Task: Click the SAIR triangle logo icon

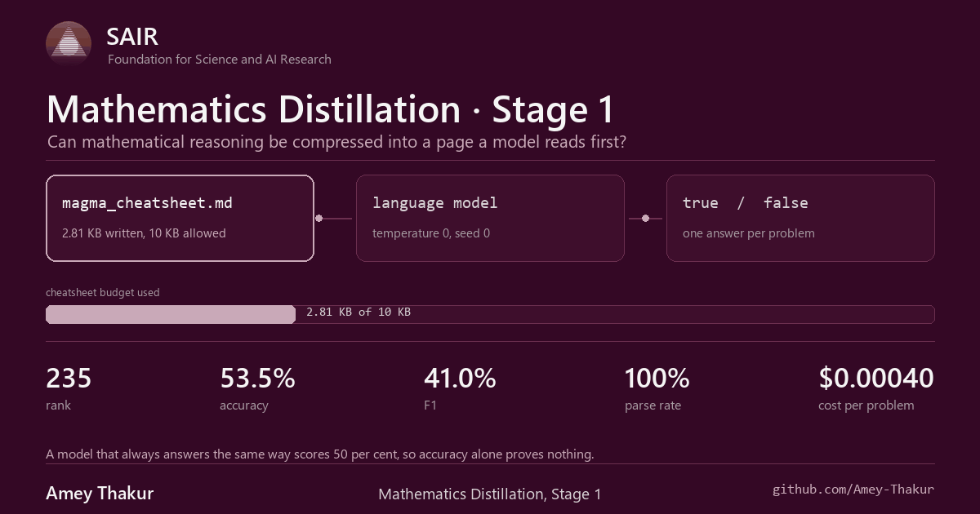Action: [69, 44]
